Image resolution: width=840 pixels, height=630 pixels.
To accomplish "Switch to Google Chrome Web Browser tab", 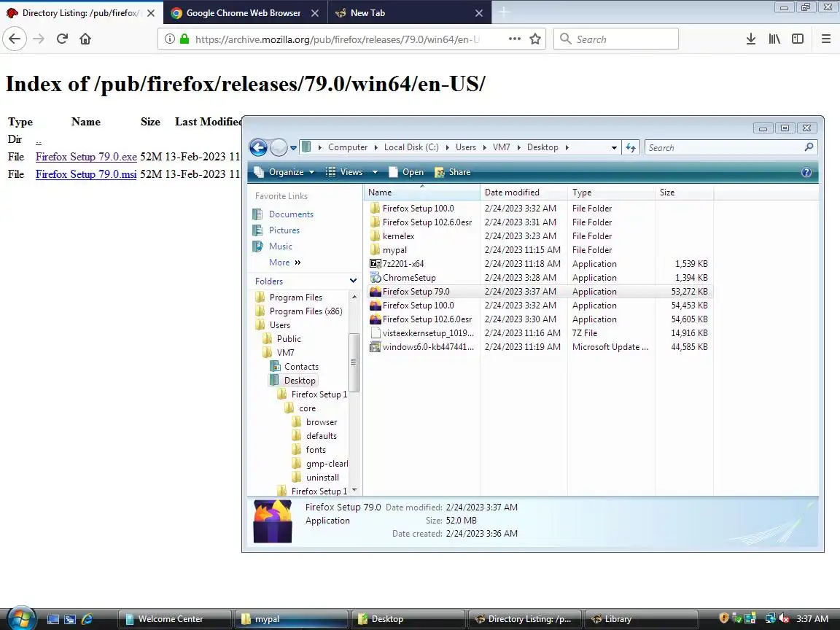I will point(244,13).
